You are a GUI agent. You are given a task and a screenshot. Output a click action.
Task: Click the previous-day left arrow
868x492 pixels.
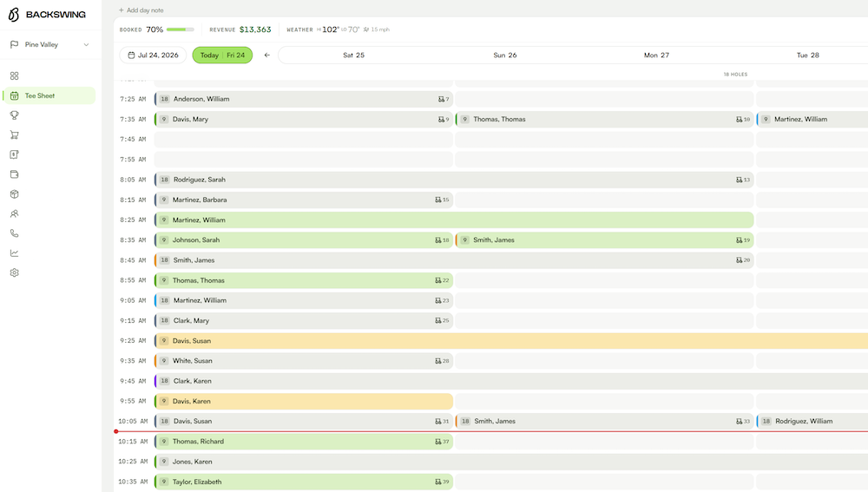point(266,55)
